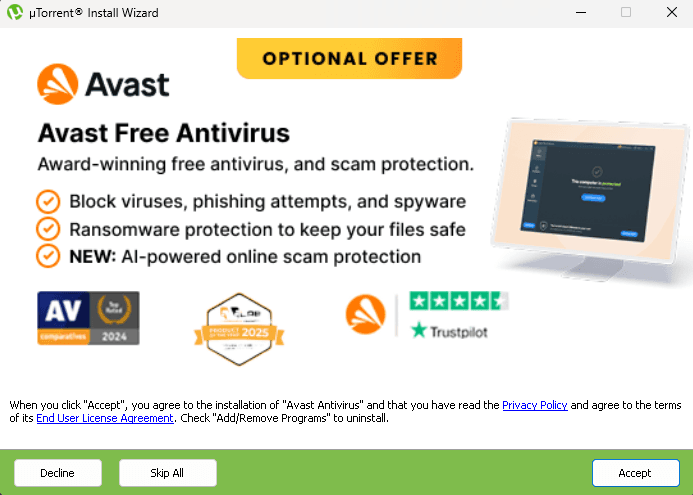Click the checkmark beside AI-powered scam protection
The height and width of the screenshot is (495, 693).
tap(48, 256)
